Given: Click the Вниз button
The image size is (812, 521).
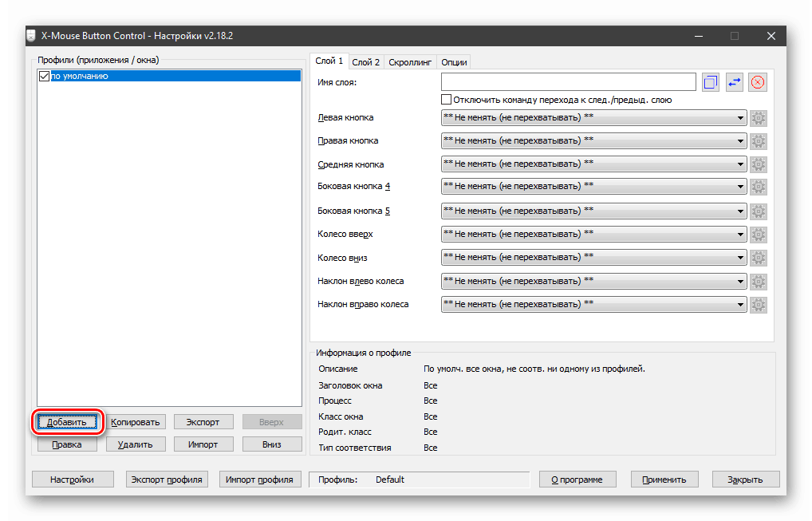Looking at the screenshot, I should pyautogui.click(x=272, y=444).
